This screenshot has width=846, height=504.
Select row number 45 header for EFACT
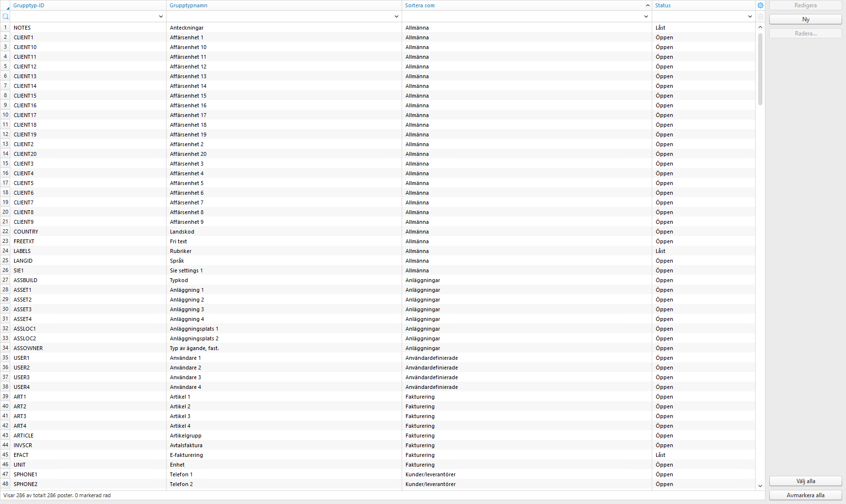pyautogui.click(x=5, y=455)
